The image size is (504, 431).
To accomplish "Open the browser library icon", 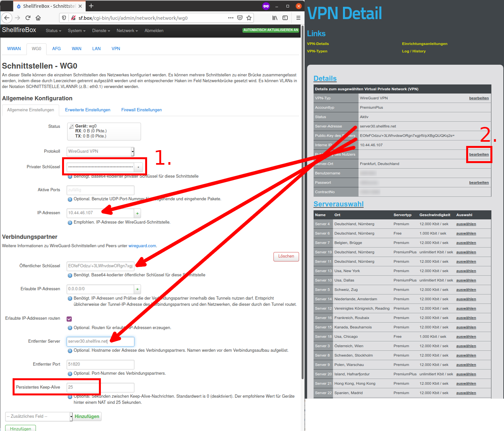I will pos(275,18).
